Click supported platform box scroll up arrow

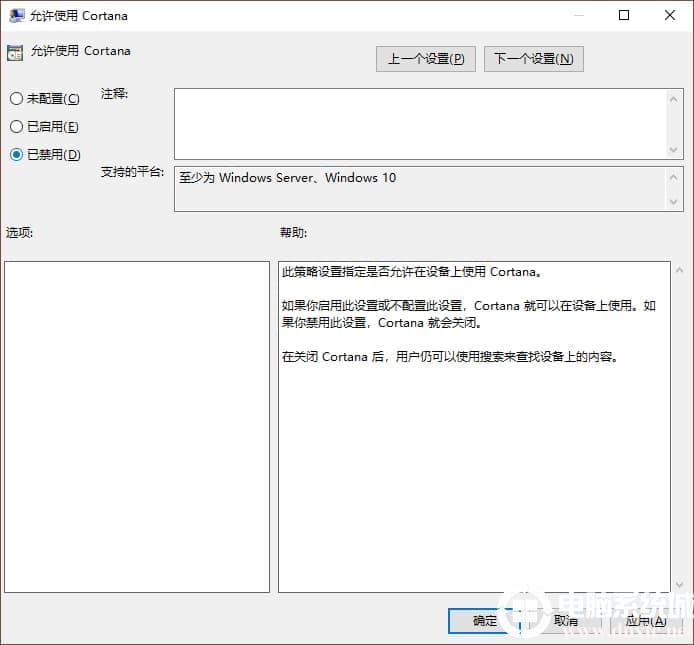pyautogui.click(x=674, y=178)
